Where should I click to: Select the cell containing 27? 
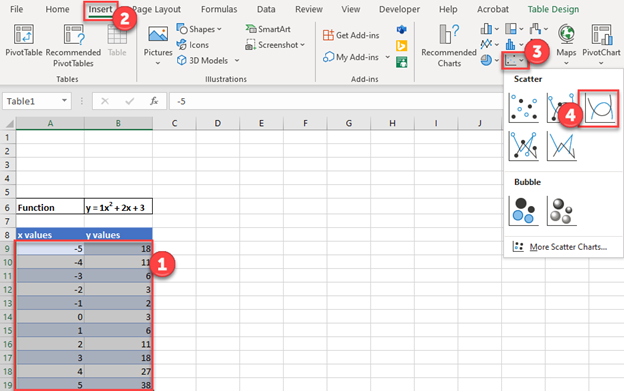119,371
